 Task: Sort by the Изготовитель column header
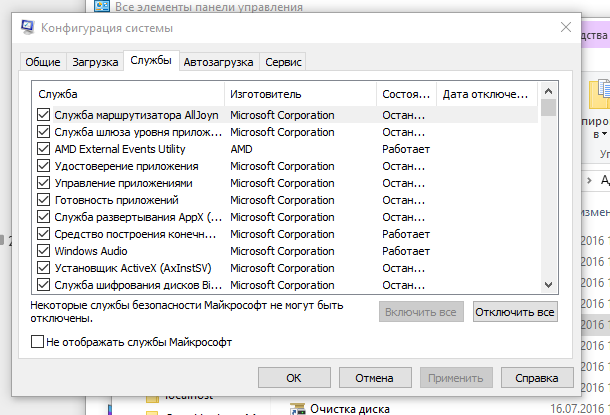(301, 94)
